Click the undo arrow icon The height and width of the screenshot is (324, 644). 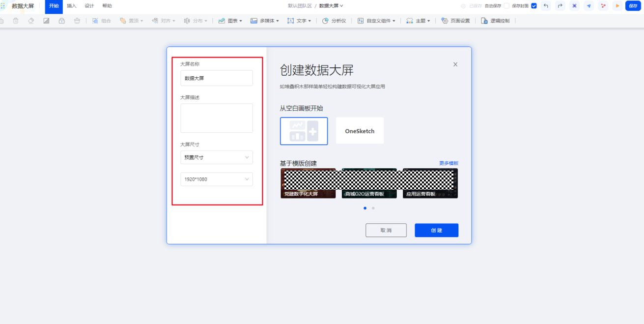click(546, 6)
